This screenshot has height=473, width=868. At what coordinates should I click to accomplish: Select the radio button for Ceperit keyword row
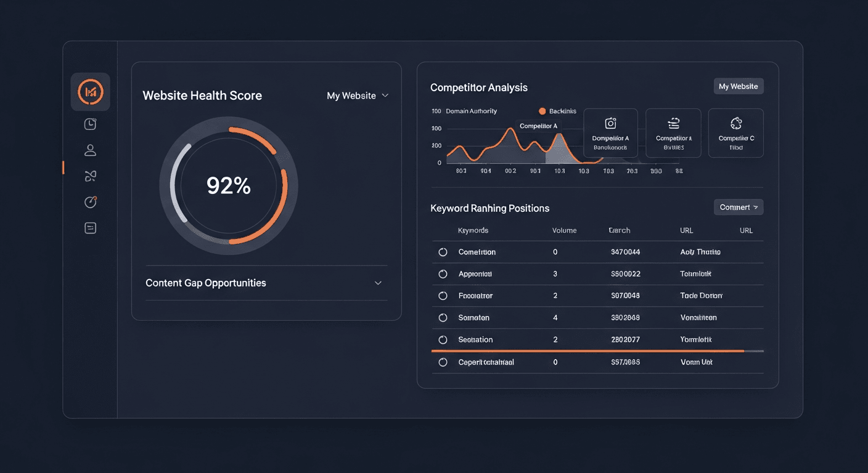[x=443, y=362]
